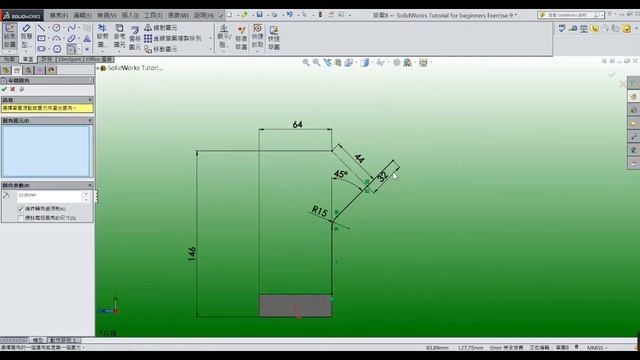640x360 pixels.
Task: Select the Corner Rectangle tool
Action: click(x=41, y=38)
